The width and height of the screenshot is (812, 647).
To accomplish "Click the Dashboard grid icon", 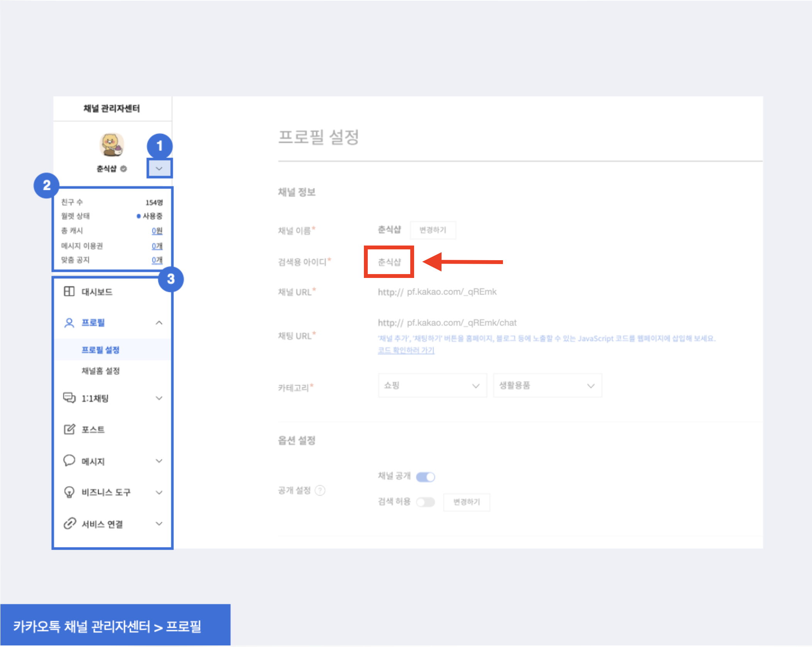I will 69,291.
